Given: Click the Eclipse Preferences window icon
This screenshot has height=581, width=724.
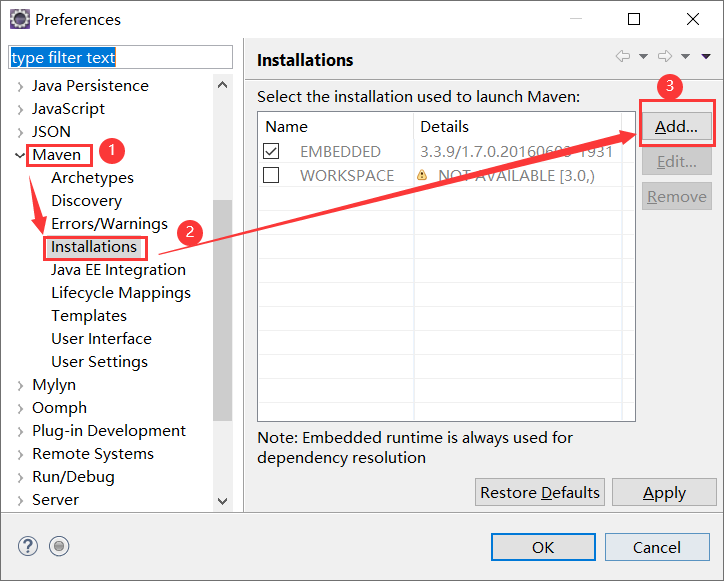Looking at the screenshot, I should [19, 19].
